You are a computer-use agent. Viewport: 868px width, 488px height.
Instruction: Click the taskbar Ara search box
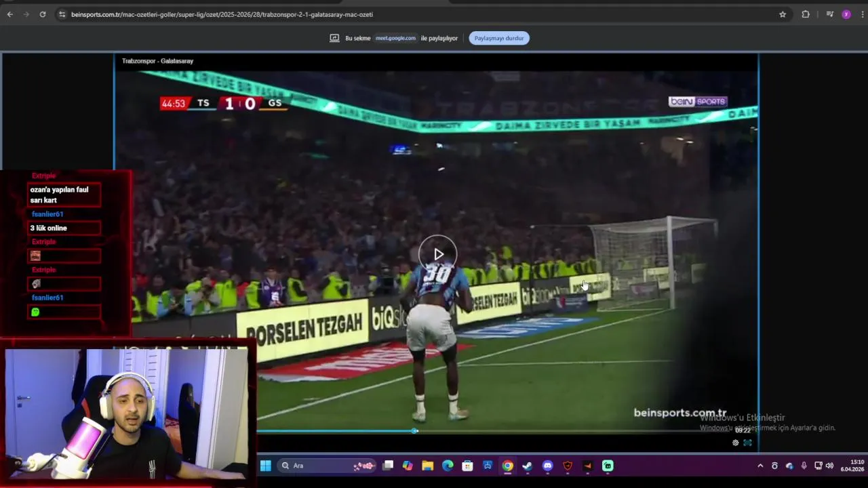328,466
